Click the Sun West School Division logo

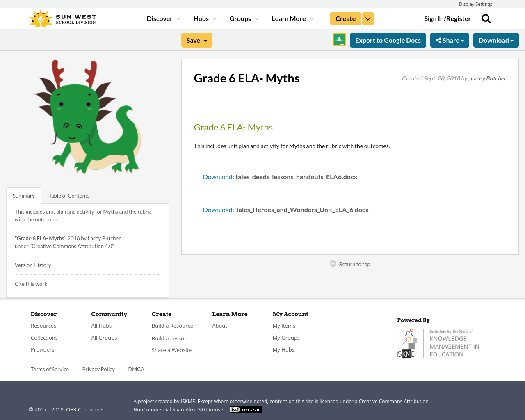pyautogui.click(x=62, y=17)
